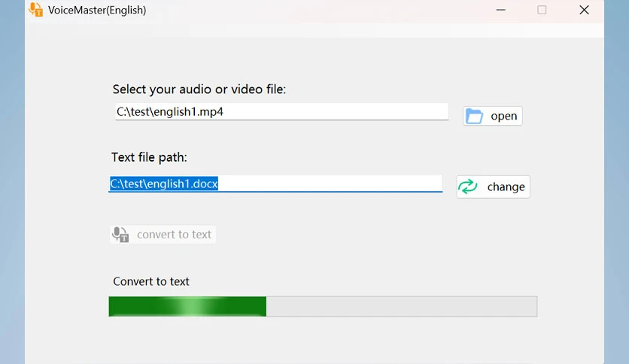The height and width of the screenshot is (364, 629).
Task: Click the 'Select your audio or video file:' label
Action: (199, 89)
